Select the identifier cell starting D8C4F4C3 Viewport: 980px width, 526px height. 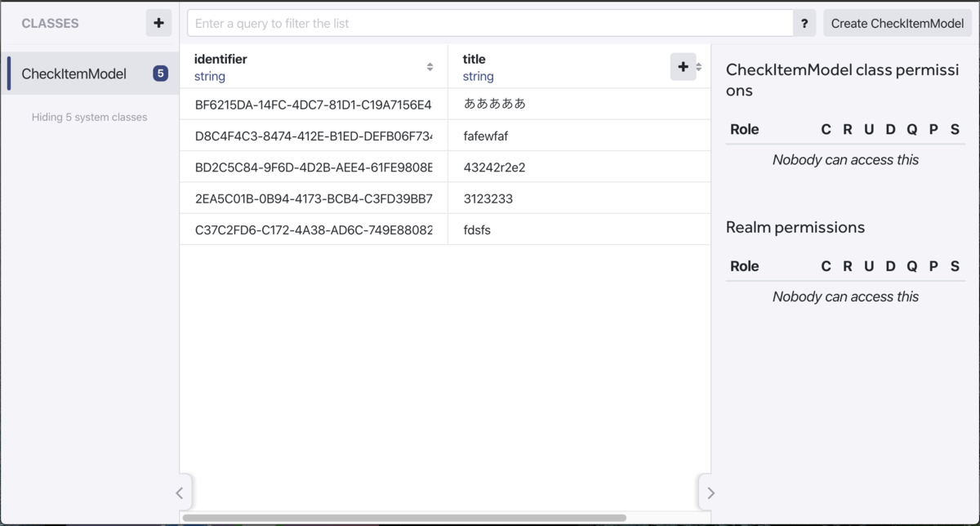[314, 136]
